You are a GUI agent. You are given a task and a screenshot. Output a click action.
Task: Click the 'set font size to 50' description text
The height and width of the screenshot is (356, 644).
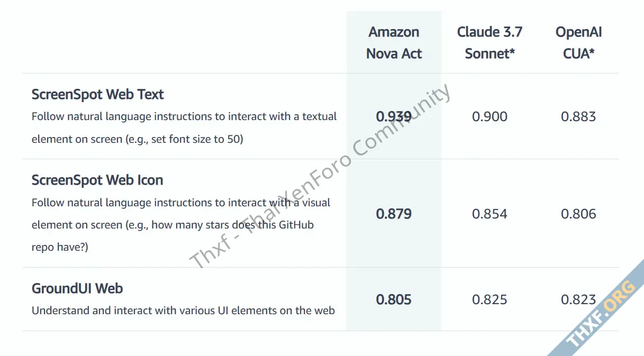tap(138, 140)
